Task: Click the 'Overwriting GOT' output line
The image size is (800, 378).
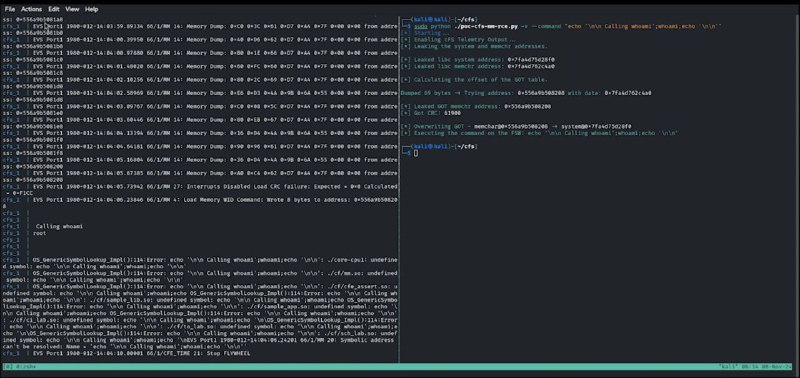Action: click(x=516, y=127)
